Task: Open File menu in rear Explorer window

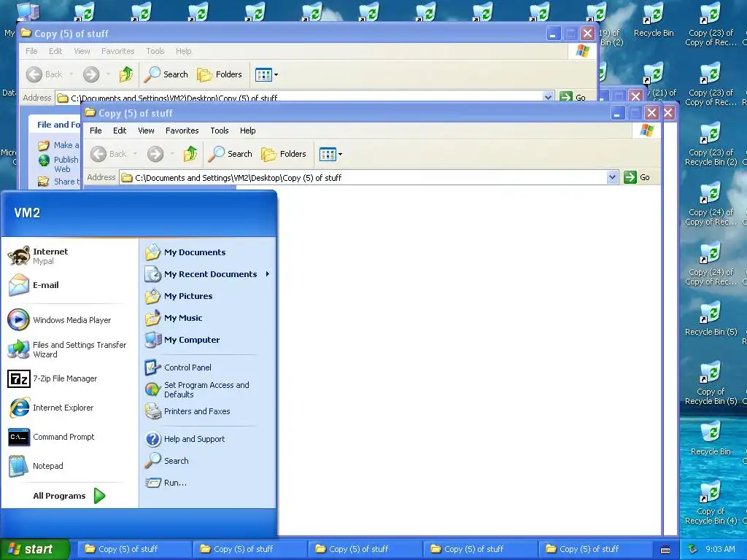Action: (x=31, y=51)
